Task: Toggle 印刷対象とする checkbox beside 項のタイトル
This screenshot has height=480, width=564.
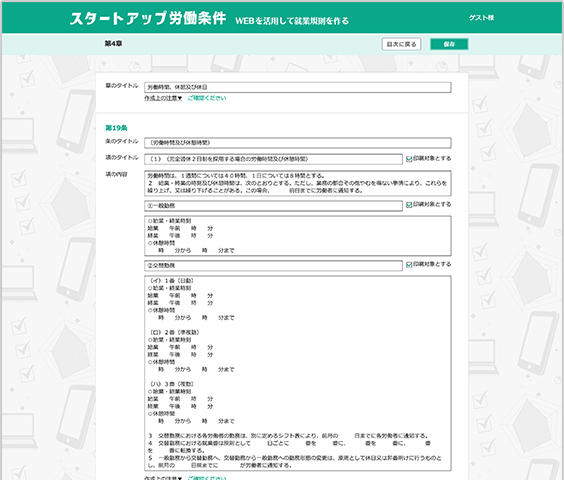Action: [409, 159]
